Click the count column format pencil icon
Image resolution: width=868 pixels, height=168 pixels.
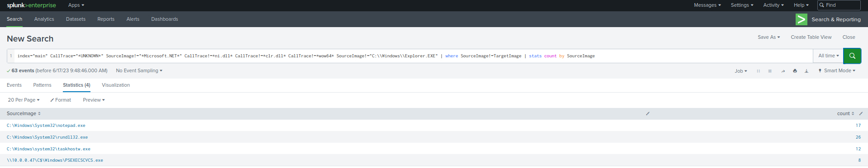(861, 114)
